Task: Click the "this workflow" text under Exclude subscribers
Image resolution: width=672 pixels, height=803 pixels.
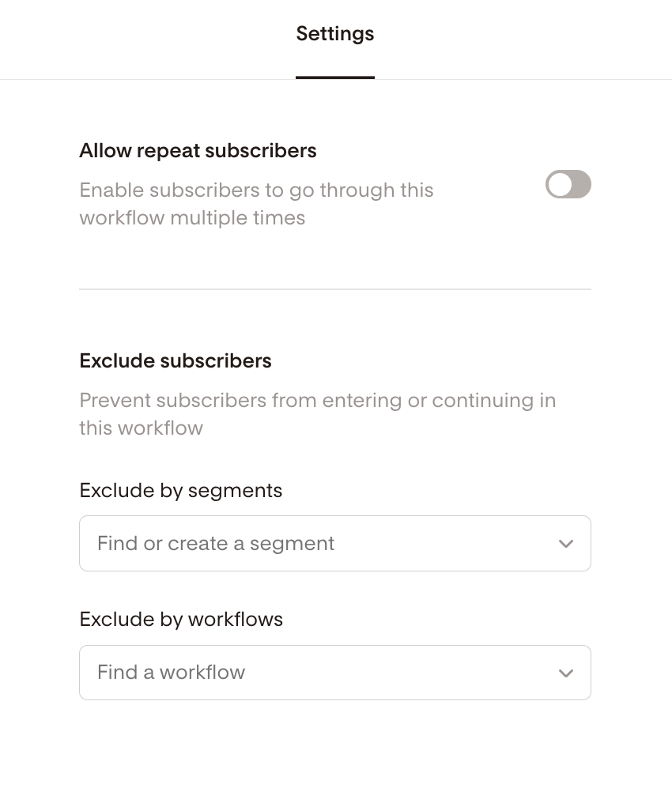Action: coord(142,428)
